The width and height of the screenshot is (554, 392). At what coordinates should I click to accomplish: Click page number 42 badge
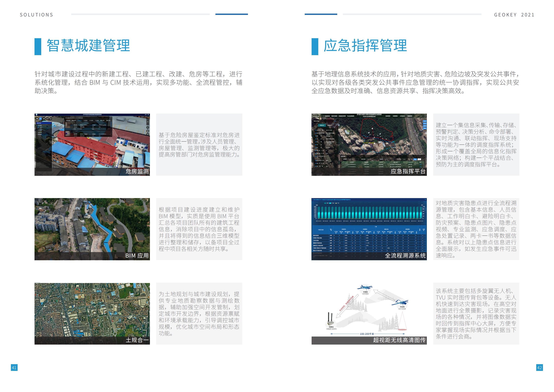pyautogui.click(x=539, y=368)
